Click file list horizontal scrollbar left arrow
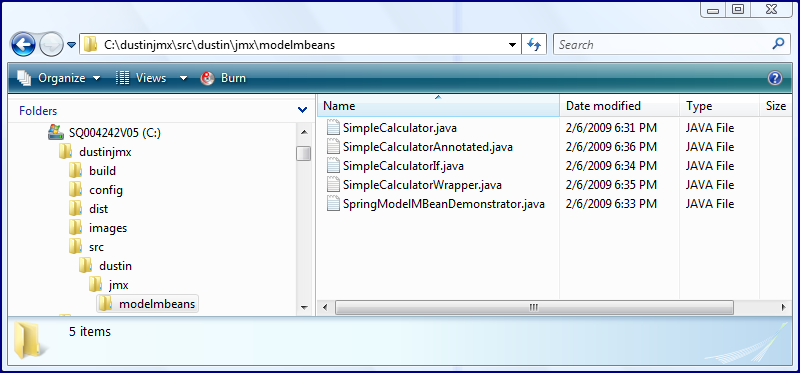Screen dimensions: 800x373 (324, 307)
